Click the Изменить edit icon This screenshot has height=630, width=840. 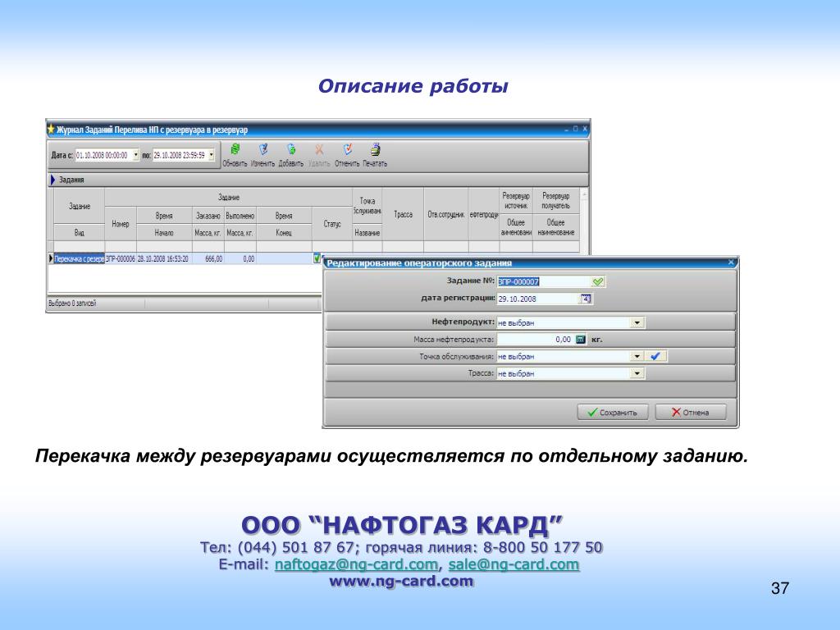point(263,149)
